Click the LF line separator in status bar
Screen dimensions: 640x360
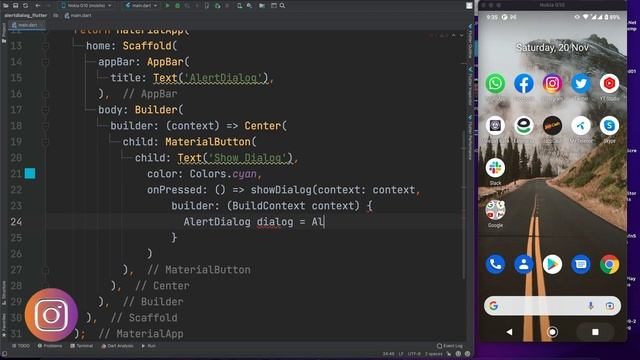click(401, 354)
